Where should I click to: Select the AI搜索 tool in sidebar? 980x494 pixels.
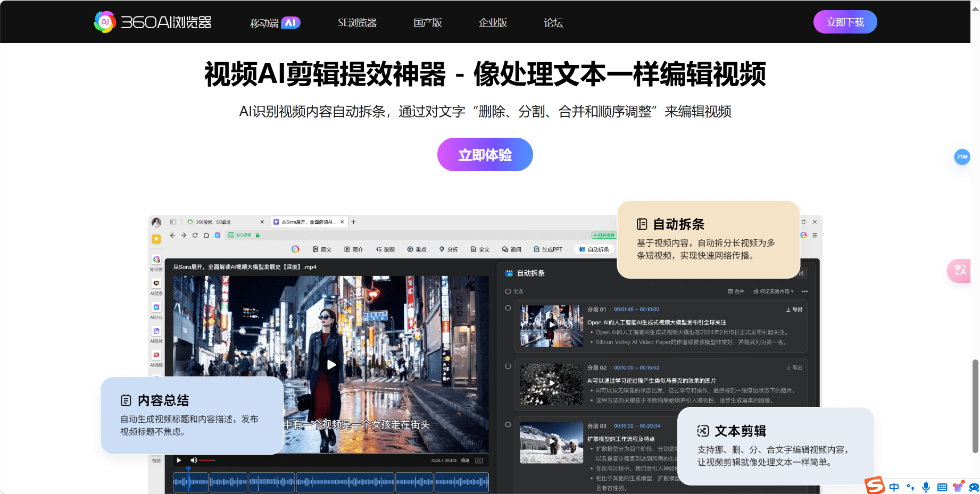pos(156,283)
